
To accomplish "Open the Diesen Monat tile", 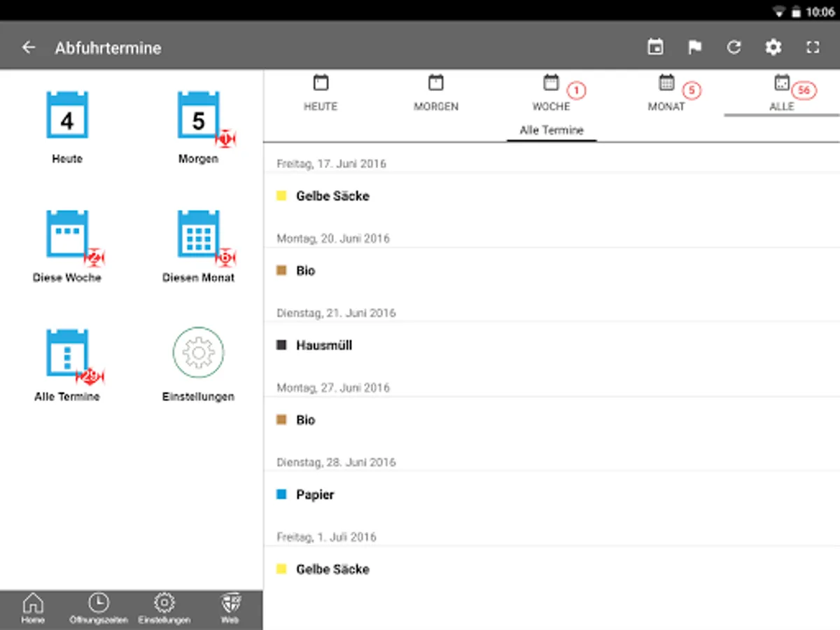I will point(199,246).
